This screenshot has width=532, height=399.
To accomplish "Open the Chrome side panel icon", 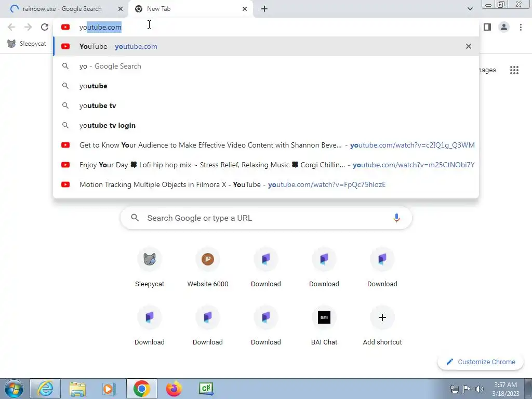I will click(x=487, y=27).
